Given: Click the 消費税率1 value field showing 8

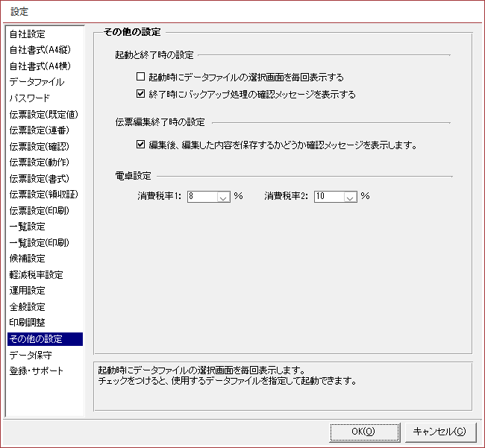Looking at the screenshot, I should click(x=201, y=197).
